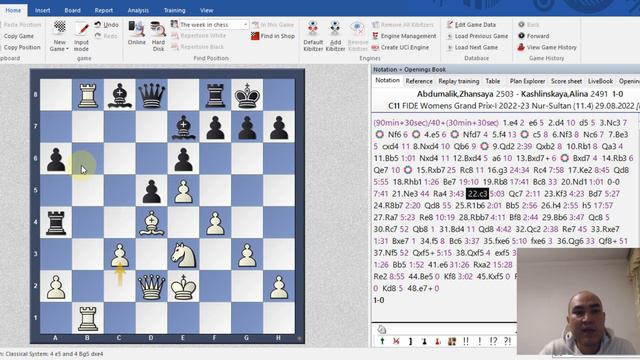Viewport: 640px width, 360px height.
Task: Click the brown board diagram annotation icon
Action: pos(452,341)
